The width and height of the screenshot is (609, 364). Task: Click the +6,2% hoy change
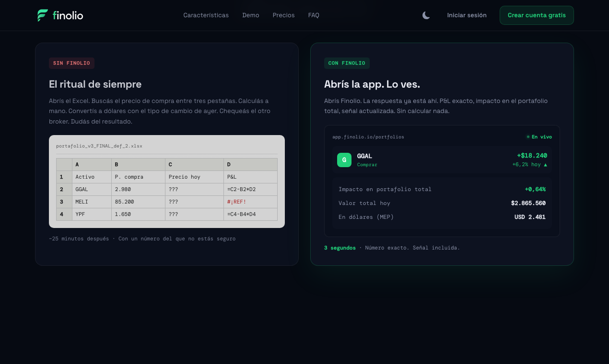[x=529, y=165]
